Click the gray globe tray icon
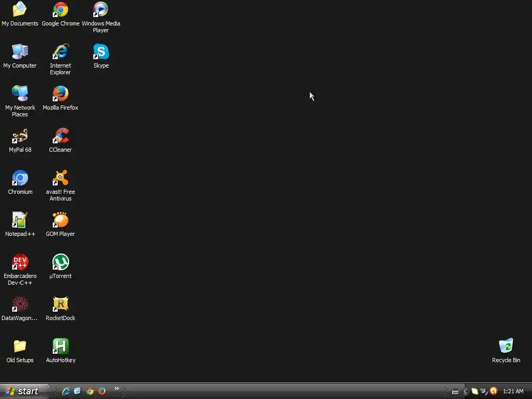 [484, 392]
